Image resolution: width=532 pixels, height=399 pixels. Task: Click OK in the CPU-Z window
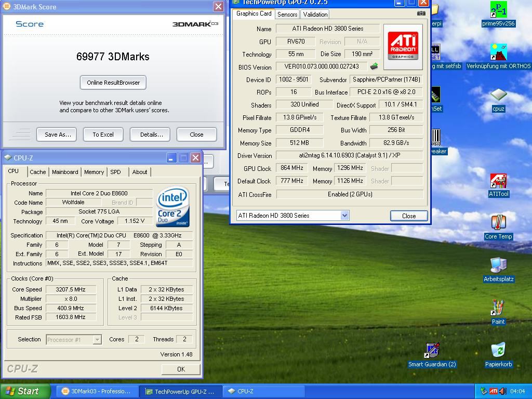[x=181, y=369]
